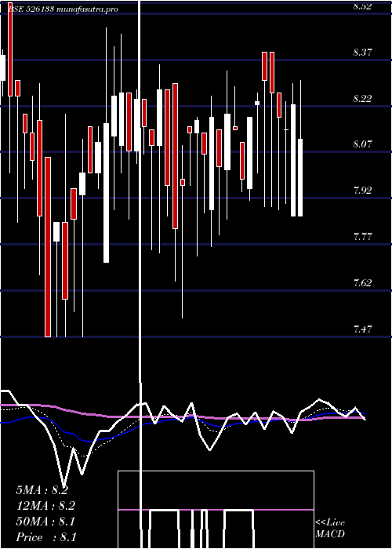Click the 8.37 price axis label
This screenshot has width=392, height=549.
pyautogui.click(x=362, y=53)
